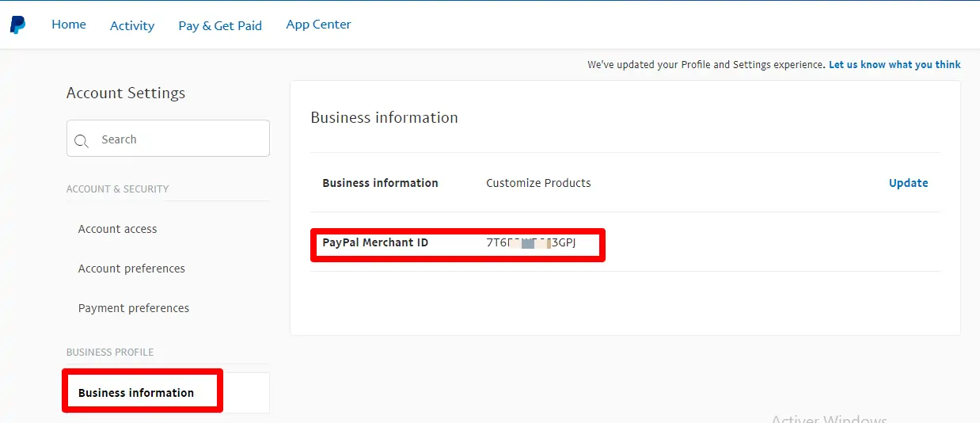Click the ACCOUNT & SECURITY section header
Image resolution: width=980 pixels, height=423 pixels.
[x=117, y=189]
